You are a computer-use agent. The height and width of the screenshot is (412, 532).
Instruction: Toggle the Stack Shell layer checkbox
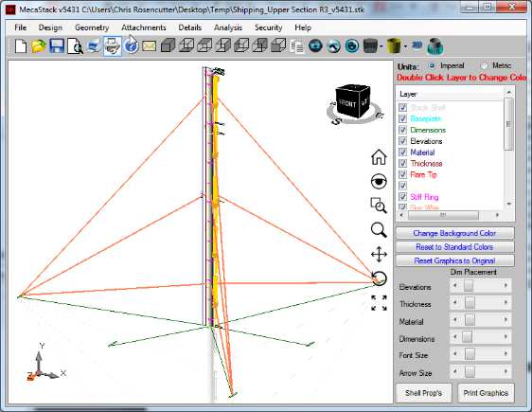[402, 108]
